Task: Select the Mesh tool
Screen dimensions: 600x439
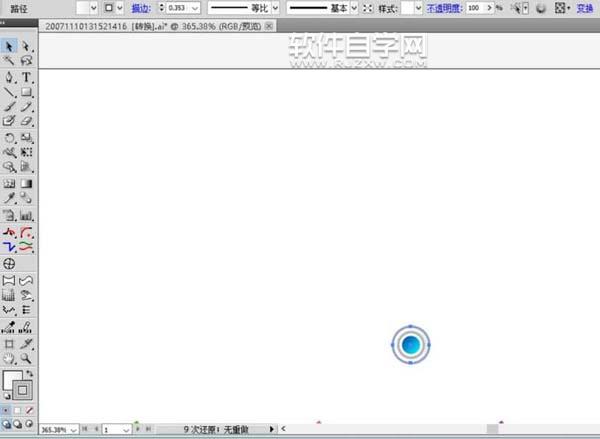Action: click(9, 183)
